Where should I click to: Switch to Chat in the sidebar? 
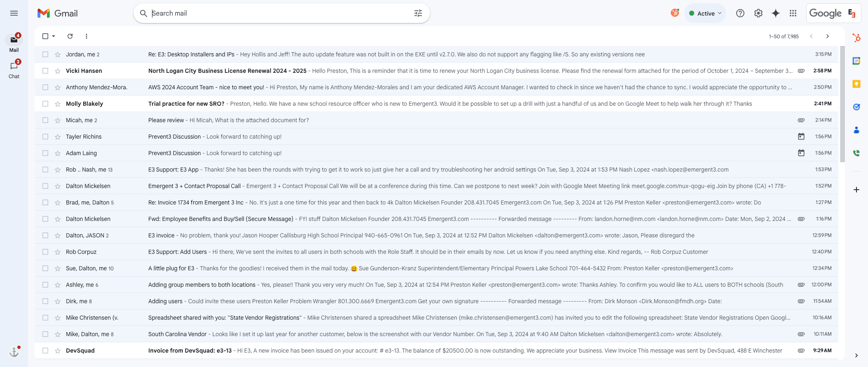[x=14, y=69]
